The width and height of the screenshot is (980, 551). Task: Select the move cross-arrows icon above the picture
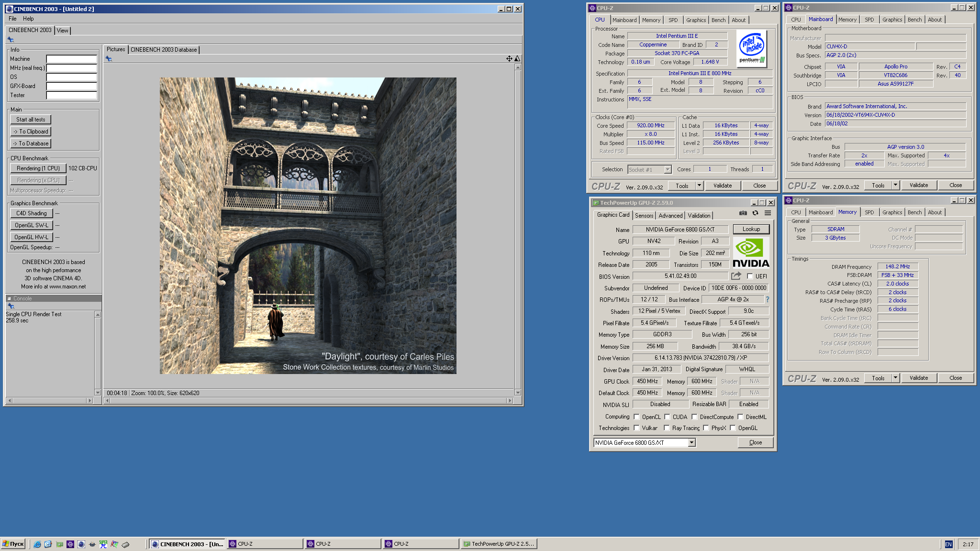tap(509, 59)
